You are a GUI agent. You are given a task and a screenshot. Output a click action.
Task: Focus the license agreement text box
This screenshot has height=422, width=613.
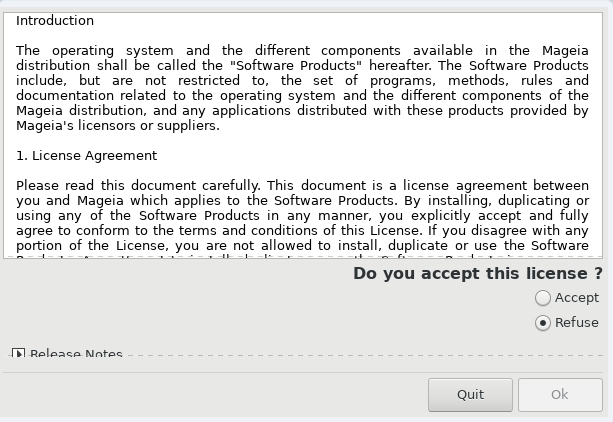303,135
